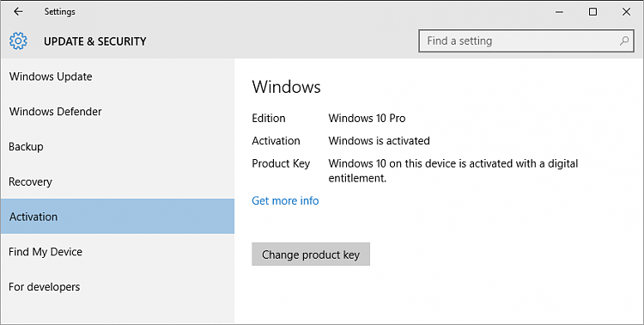Close the Settings window
Screen dimensions: 644x325
626,11
